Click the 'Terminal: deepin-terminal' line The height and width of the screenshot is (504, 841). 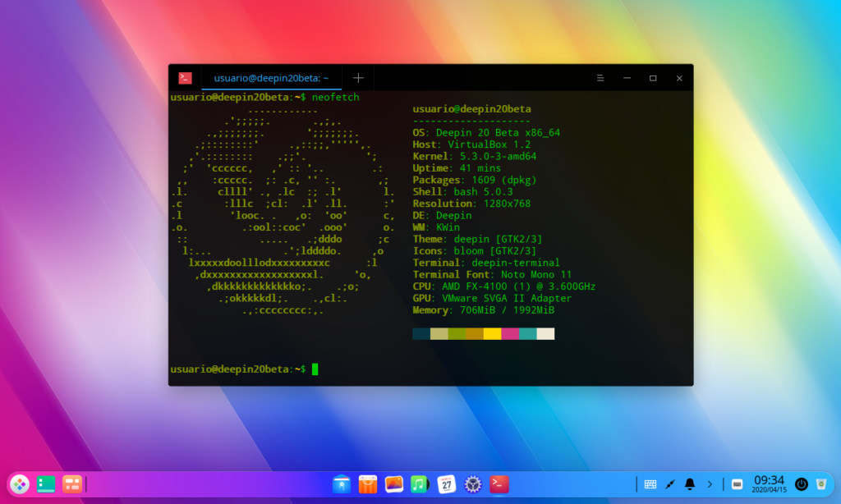(x=486, y=262)
